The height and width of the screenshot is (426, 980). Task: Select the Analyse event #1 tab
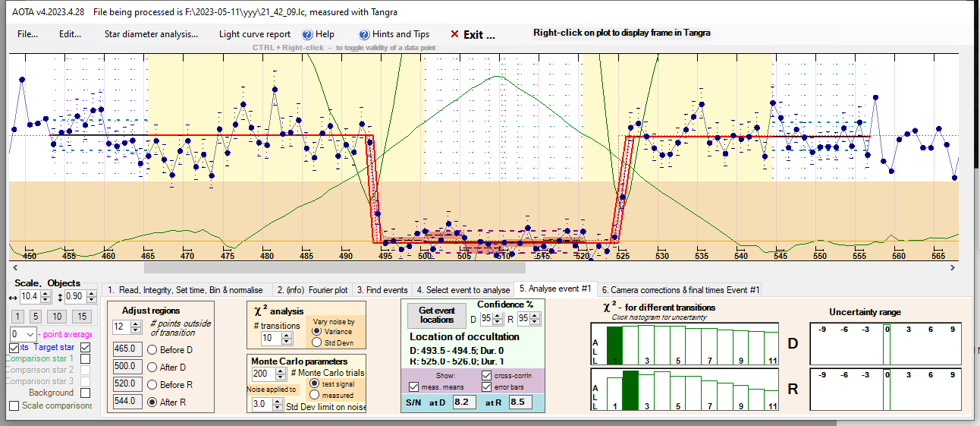point(555,289)
